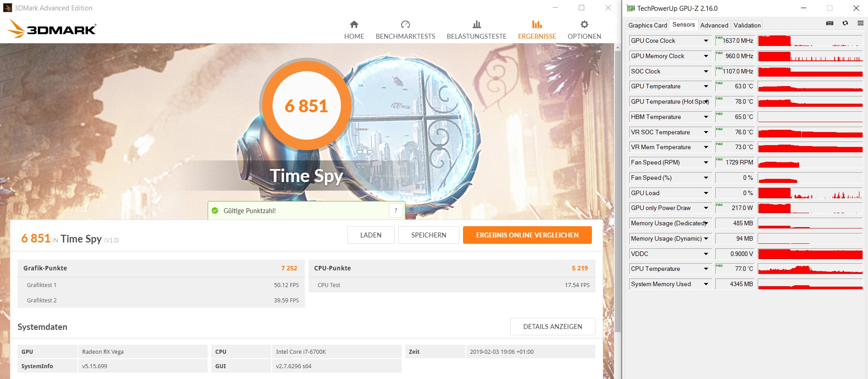
Task: Open BELASTUNGSTESTE section
Action: coord(477,30)
